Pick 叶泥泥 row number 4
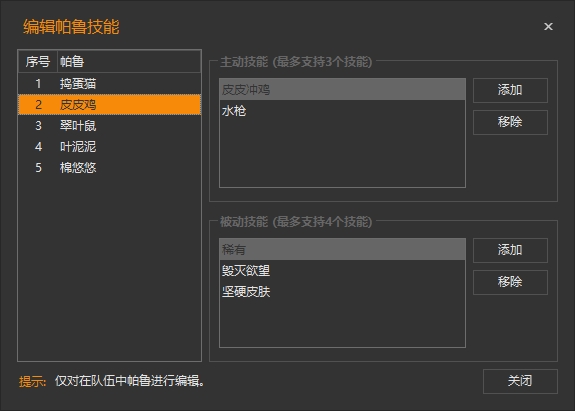 [109, 147]
